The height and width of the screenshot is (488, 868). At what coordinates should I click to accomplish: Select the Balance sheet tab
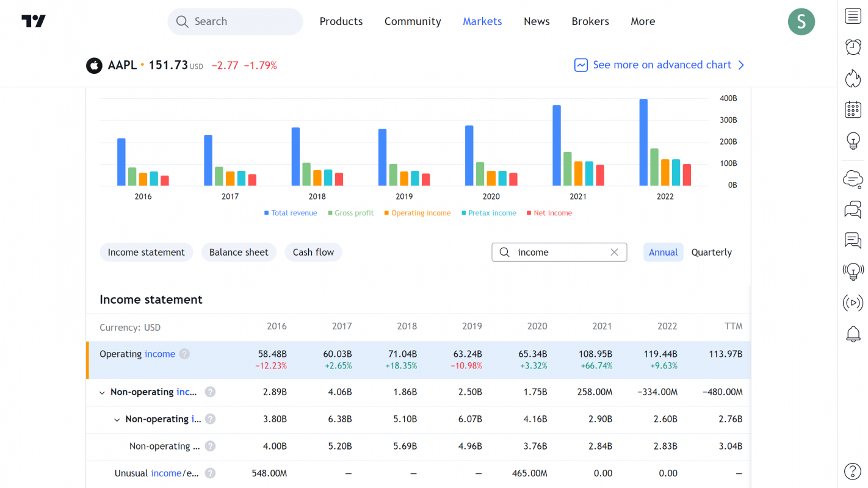pos(239,252)
